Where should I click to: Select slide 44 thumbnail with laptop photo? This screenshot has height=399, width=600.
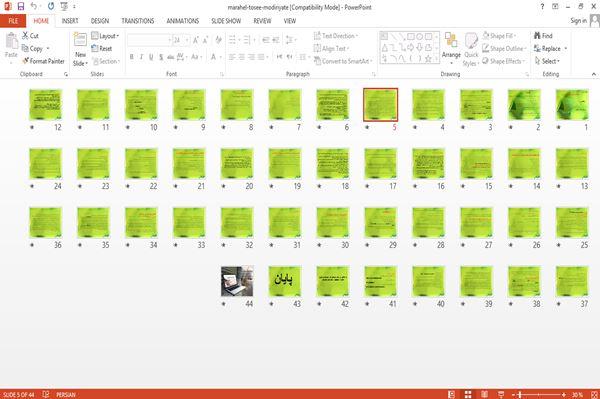coord(237,281)
